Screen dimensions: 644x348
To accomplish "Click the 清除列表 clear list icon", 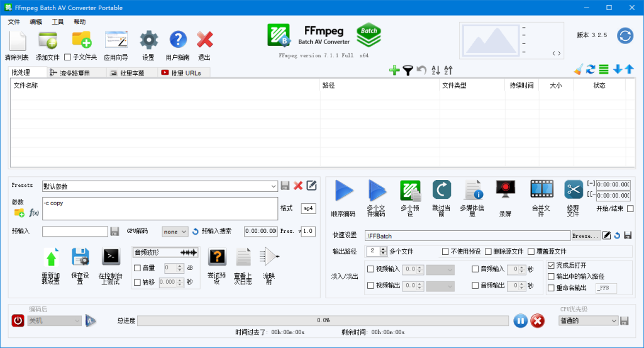I will pyautogui.click(x=18, y=41).
